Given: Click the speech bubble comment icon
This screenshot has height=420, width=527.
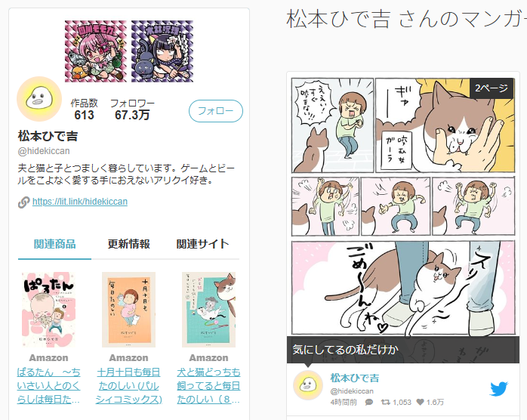Looking at the screenshot, I should 369,402.
